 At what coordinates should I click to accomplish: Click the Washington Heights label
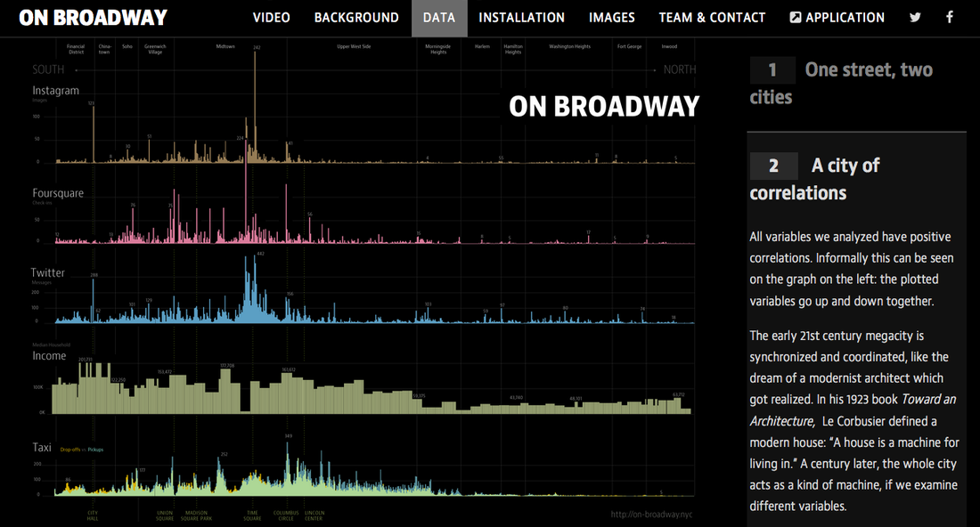click(569, 47)
